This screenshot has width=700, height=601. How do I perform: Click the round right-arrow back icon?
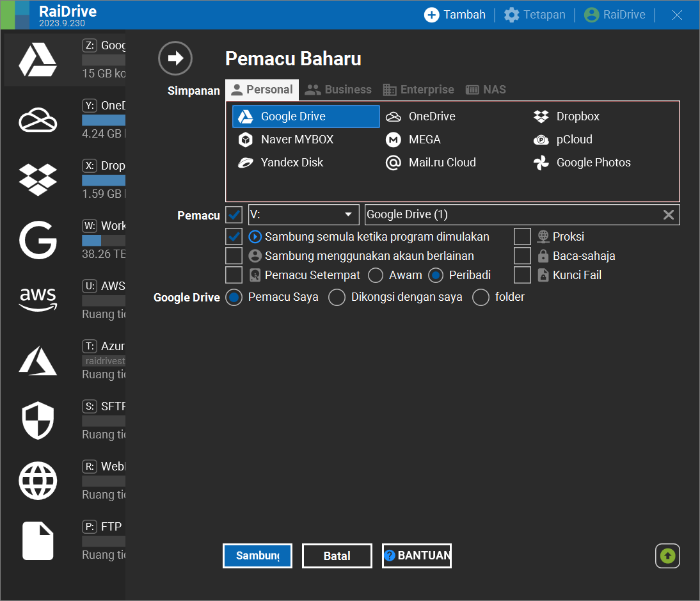click(x=175, y=59)
